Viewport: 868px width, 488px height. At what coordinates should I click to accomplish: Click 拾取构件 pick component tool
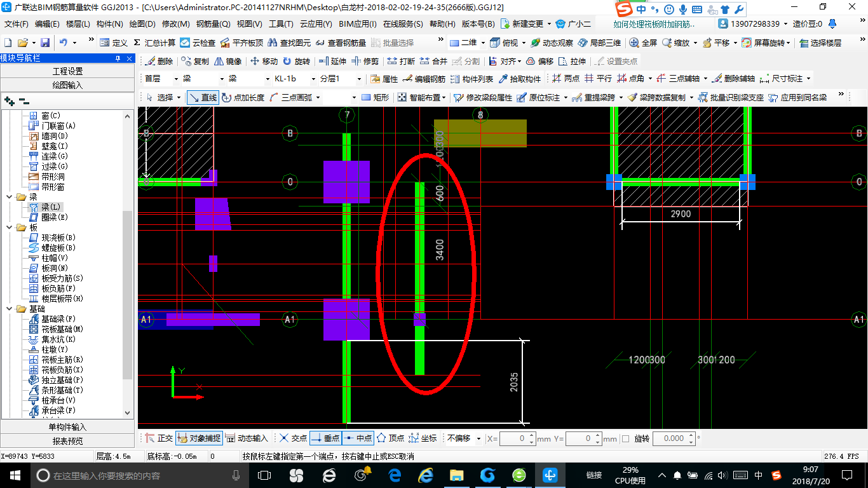[x=520, y=79]
